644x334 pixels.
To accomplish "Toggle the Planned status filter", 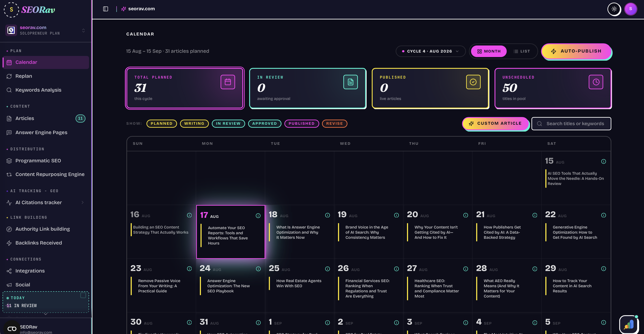I will point(161,123).
